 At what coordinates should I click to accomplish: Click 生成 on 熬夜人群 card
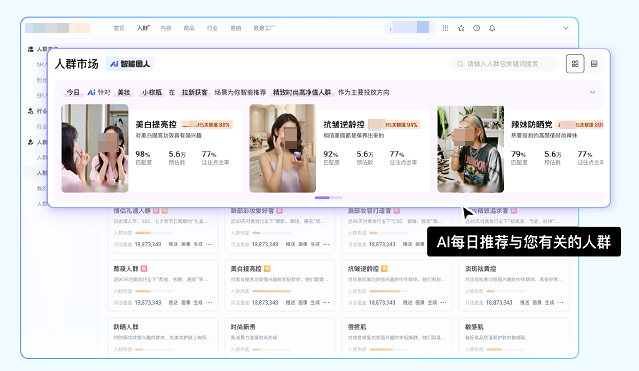[x=198, y=303]
